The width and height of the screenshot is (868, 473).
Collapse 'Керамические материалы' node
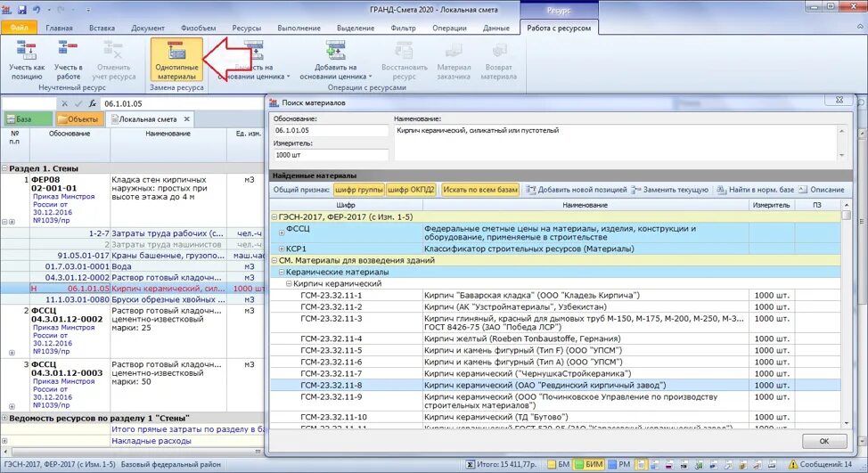pyautogui.click(x=282, y=273)
